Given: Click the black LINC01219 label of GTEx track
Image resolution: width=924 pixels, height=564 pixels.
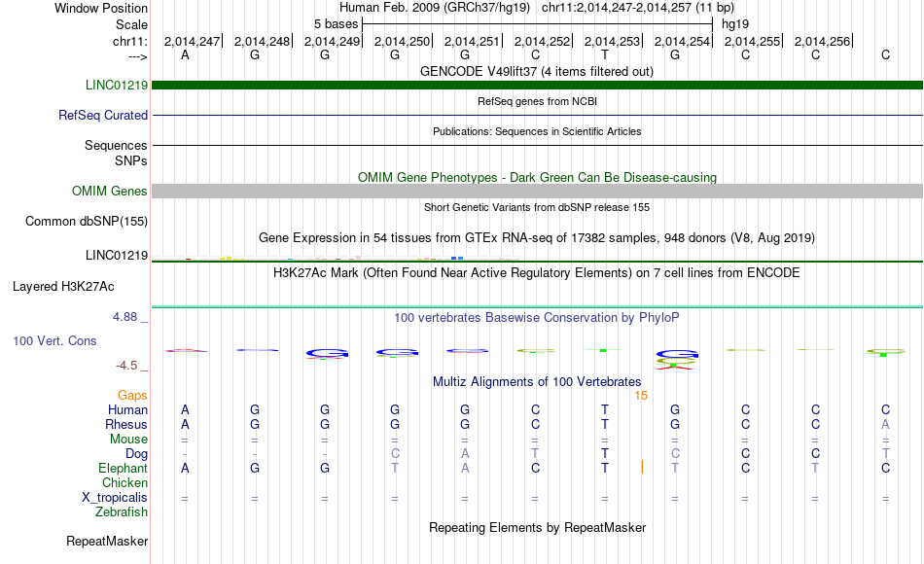Looking at the screenshot, I should 117,255.
